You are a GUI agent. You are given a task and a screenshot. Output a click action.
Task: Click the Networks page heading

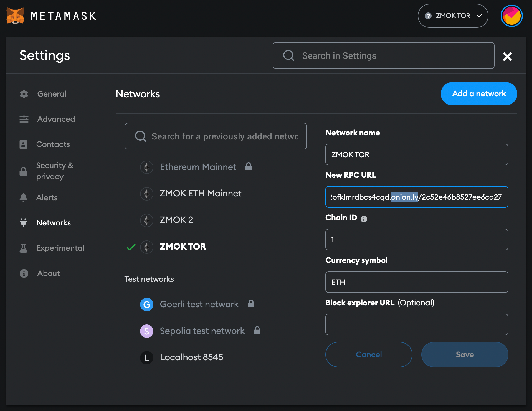coord(138,94)
